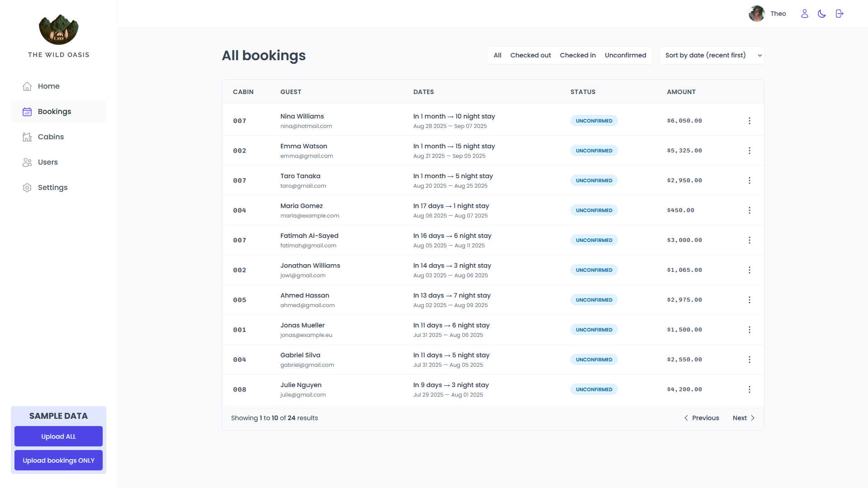Log out using the sign-out icon
This screenshot has width=868, height=488.
(839, 14)
